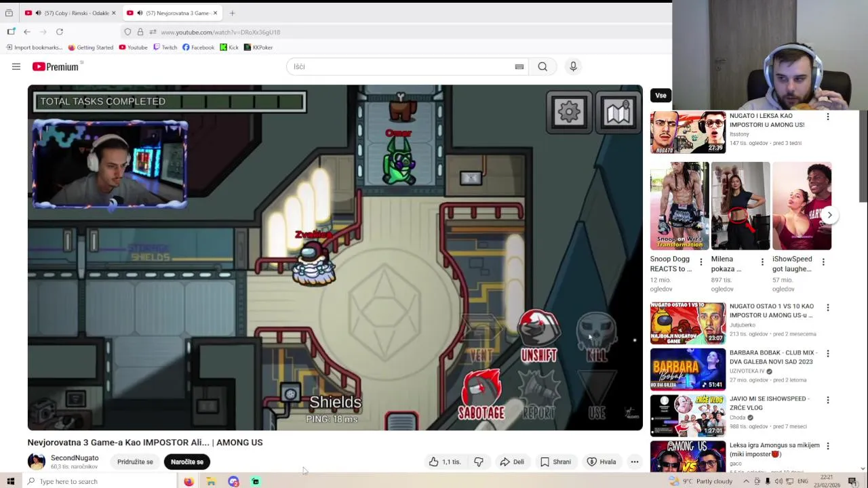Open Getting Started bookmark

click(91, 47)
